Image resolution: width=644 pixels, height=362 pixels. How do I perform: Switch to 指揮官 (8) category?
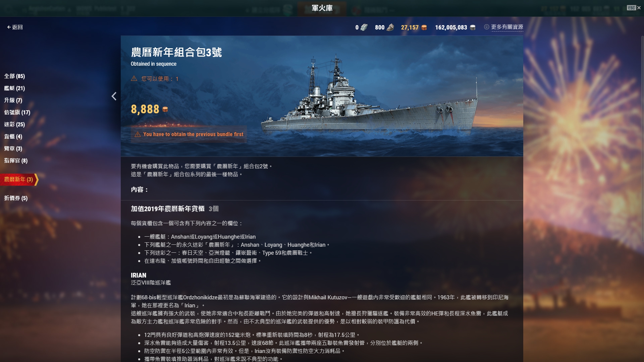pos(16,161)
